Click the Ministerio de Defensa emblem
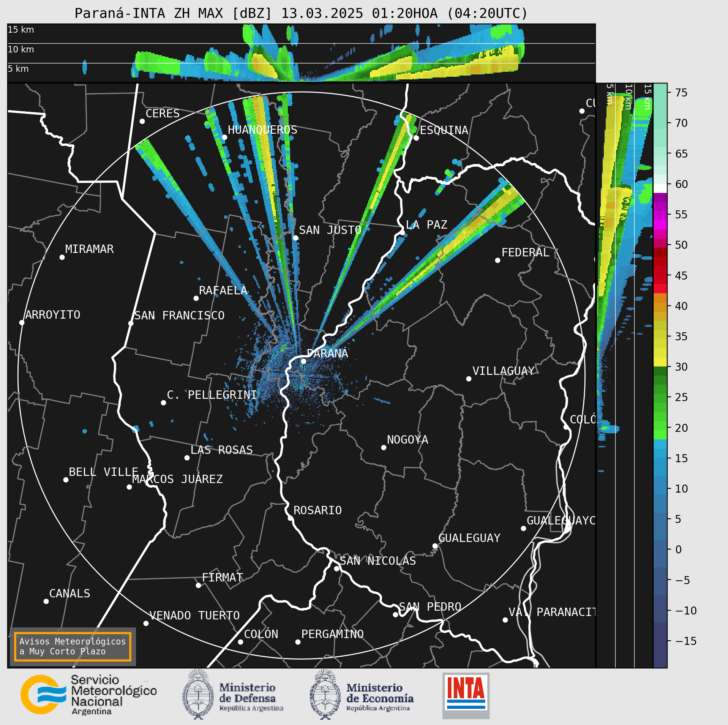Screen dimensions: 728x725 pyautogui.click(x=197, y=695)
